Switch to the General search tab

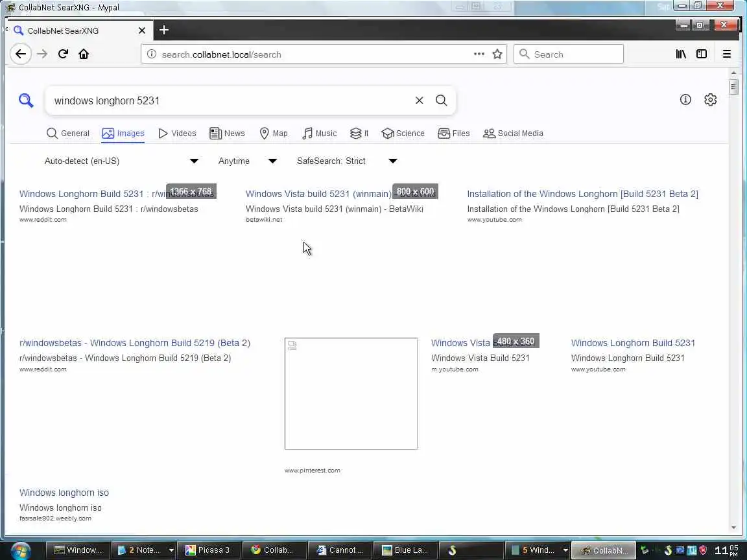(68, 134)
